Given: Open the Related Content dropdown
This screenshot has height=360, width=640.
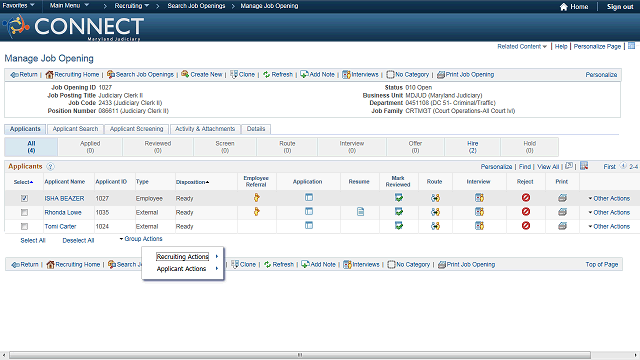Looking at the screenshot, I should 522,47.
